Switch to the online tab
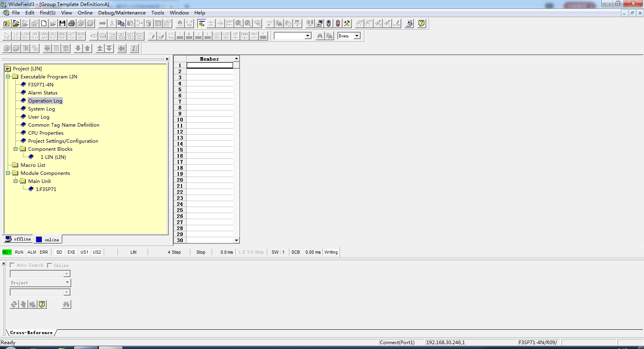 click(48, 240)
